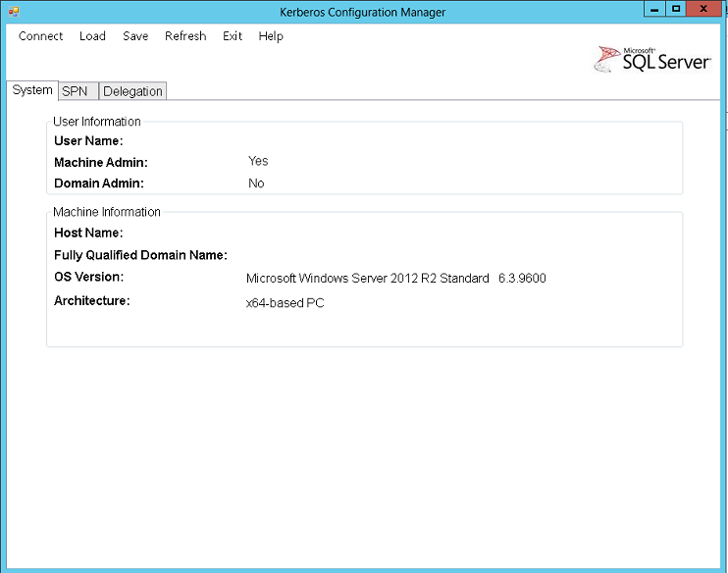Click the window title 'Kerberos Configuration Manager'
This screenshot has width=728, height=573.
point(363,12)
